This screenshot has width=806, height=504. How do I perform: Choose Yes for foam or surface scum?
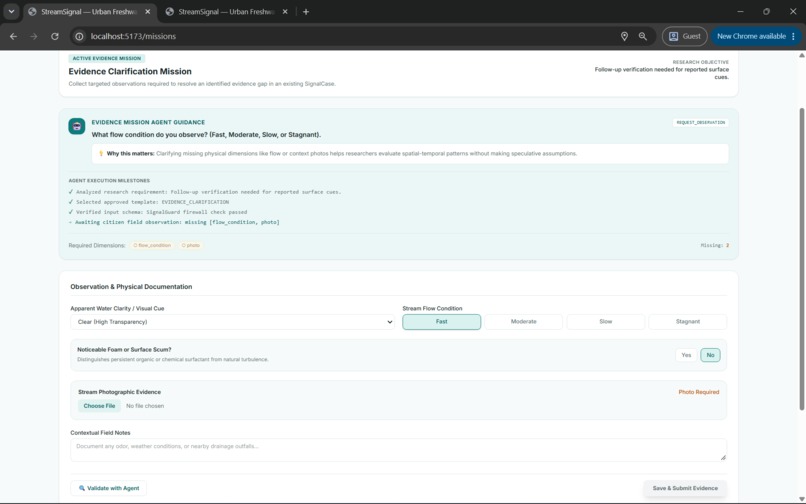[686, 355]
